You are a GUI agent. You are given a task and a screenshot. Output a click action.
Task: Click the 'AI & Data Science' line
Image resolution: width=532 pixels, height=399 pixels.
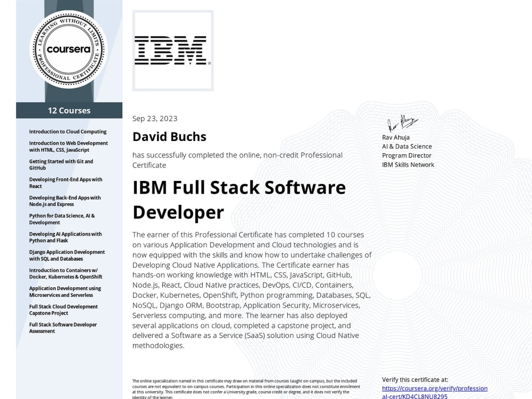407,147
